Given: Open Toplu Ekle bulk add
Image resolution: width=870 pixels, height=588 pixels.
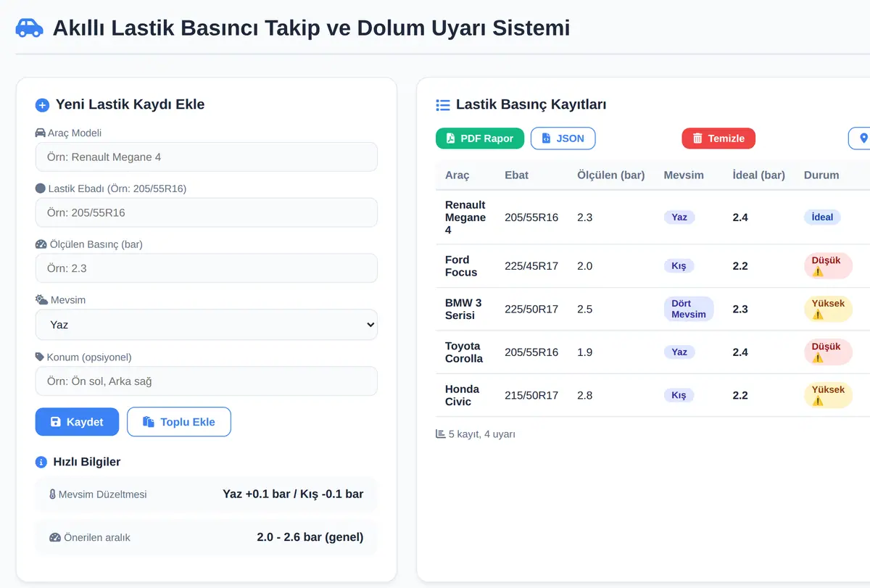Looking at the screenshot, I should (x=179, y=422).
